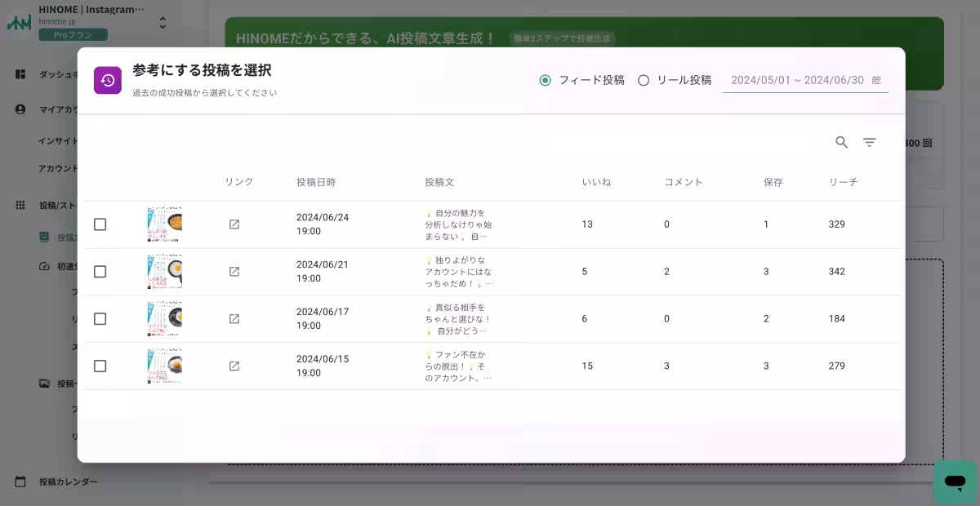Click the dashboard icon in the sidebar
980x506 pixels.
click(x=20, y=74)
